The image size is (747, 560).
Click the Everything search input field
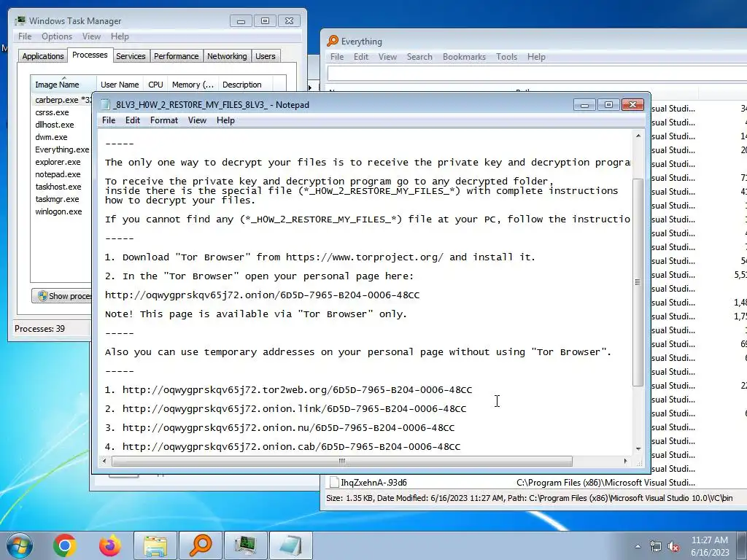coord(537,74)
